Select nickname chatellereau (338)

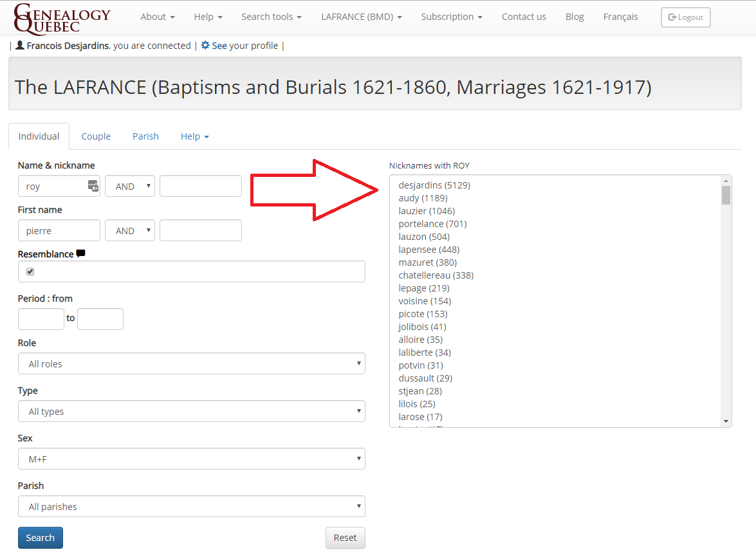[436, 275]
